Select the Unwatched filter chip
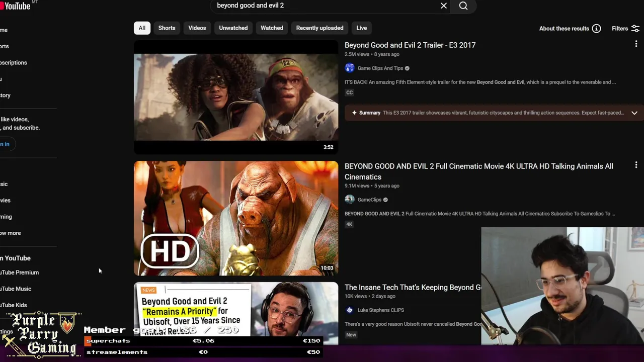The height and width of the screenshot is (362, 644). coord(233,28)
